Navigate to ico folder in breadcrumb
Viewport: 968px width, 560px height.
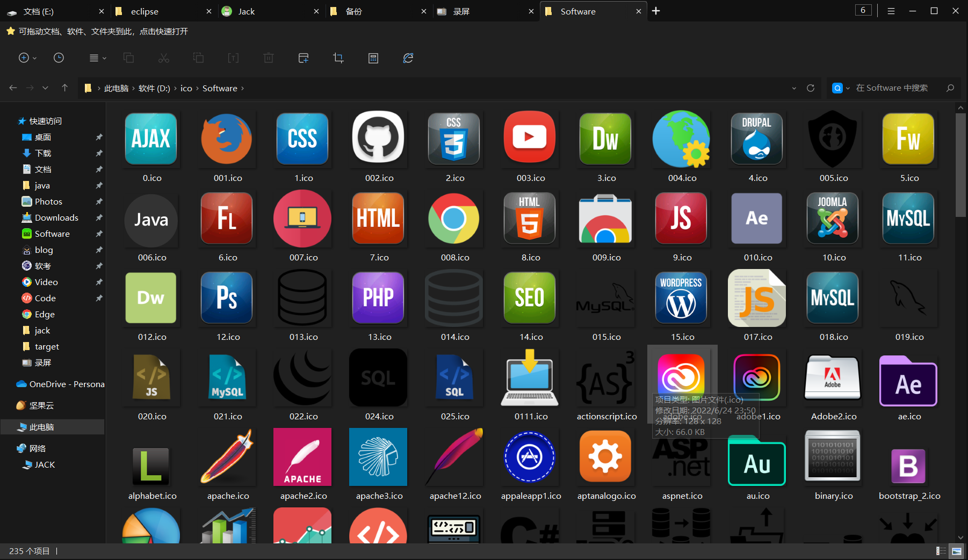(186, 89)
